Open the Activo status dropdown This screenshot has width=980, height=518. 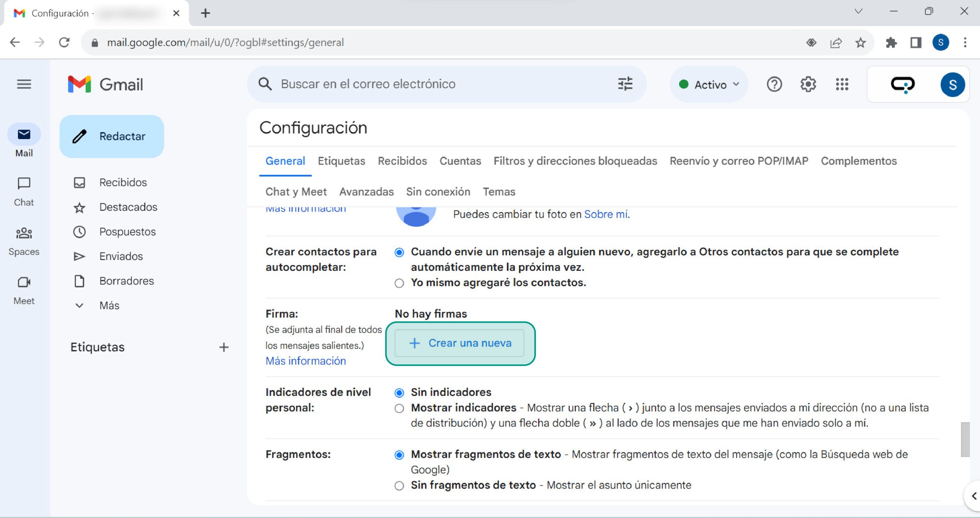(x=709, y=84)
